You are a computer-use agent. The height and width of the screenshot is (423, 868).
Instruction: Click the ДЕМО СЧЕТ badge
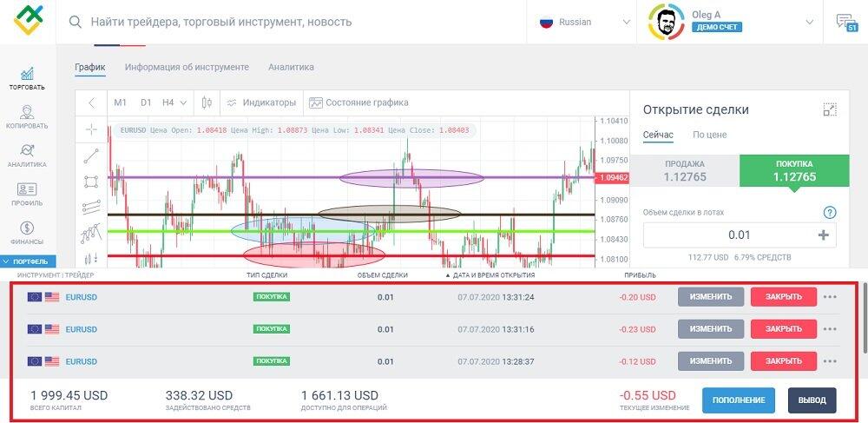tap(716, 27)
